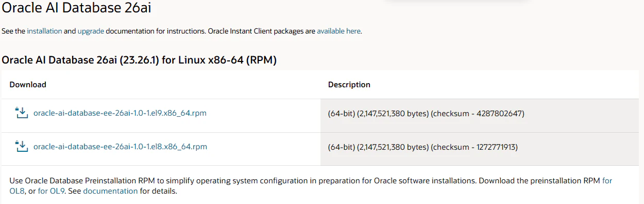Download oracle-ai-database-ee-26ai-1.0-1.el9.x86_64.rpm
This screenshot has height=204, width=644.
click(x=120, y=113)
